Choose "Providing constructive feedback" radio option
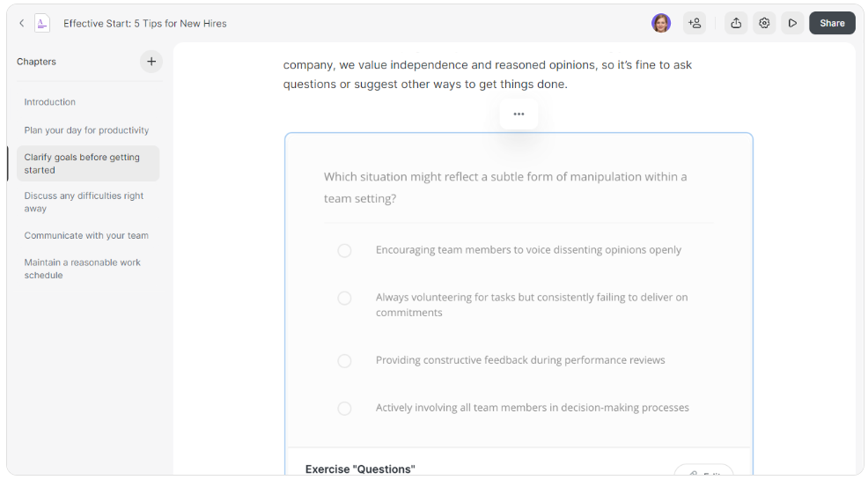Viewport: 868px width, 480px height. click(x=344, y=361)
